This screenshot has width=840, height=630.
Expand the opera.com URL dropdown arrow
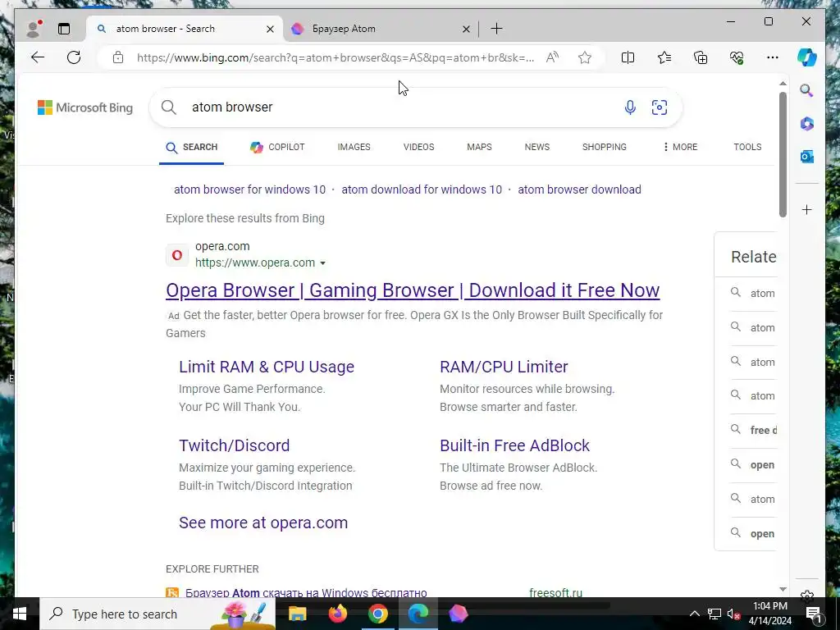click(x=322, y=263)
